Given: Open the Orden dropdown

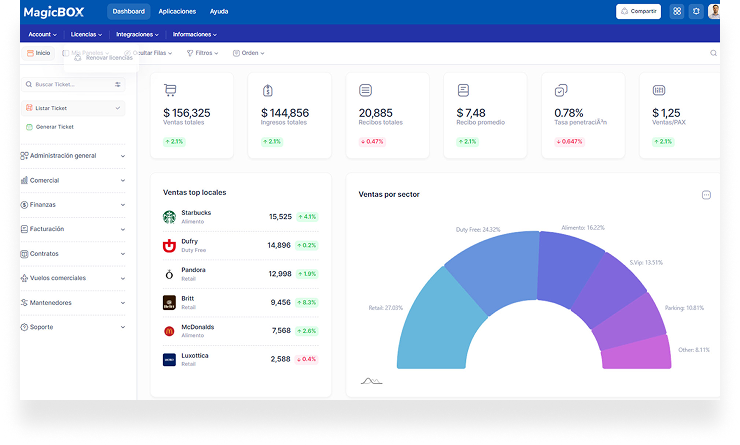Looking at the screenshot, I should pos(249,53).
